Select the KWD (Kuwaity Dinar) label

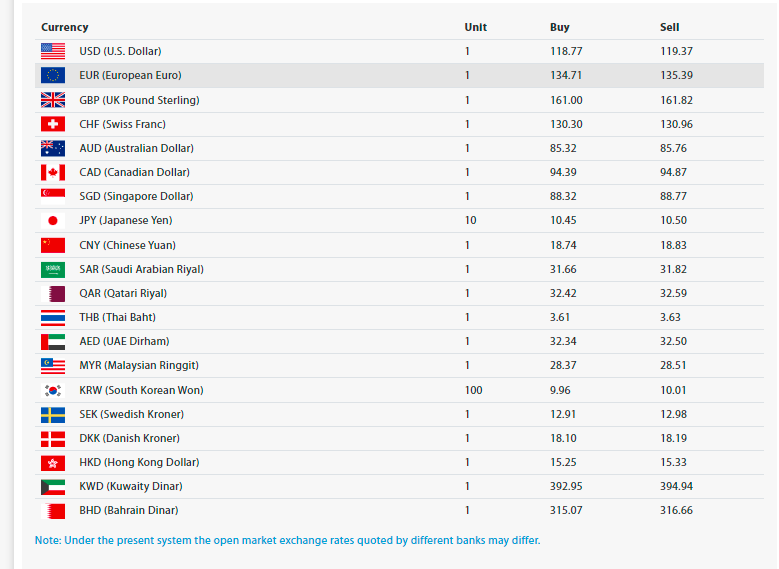[131, 486]
